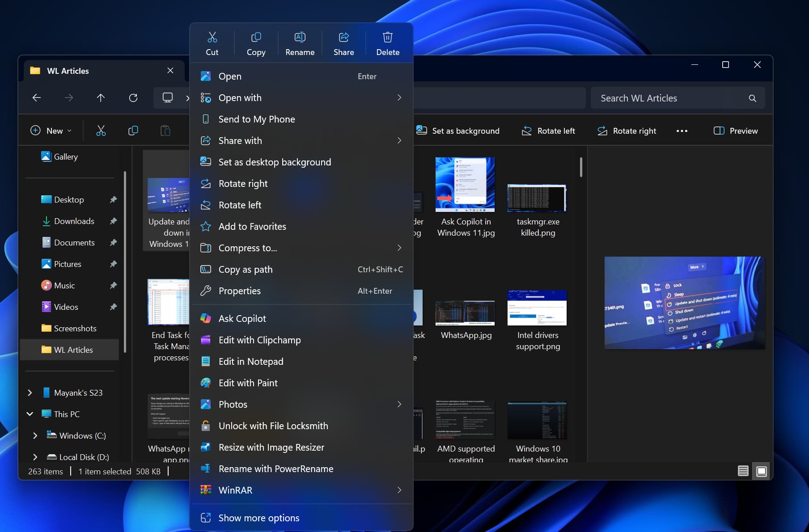
Task: Go up one folder level
Action: [x=101, y=98]
